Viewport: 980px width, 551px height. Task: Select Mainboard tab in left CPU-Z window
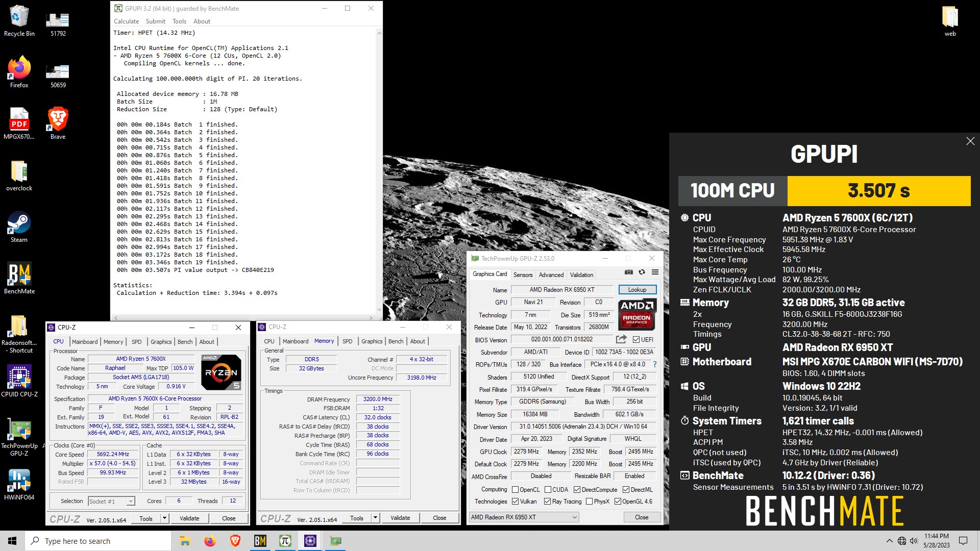pos(85,342)
